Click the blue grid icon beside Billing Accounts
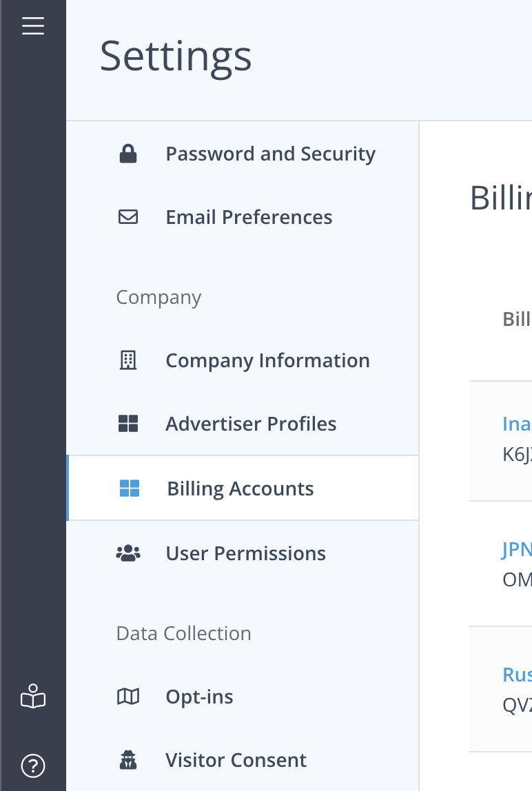 (x=130, y=489)
